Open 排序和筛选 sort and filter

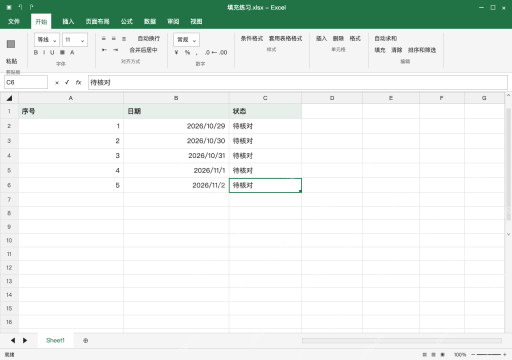click(422, 50)
